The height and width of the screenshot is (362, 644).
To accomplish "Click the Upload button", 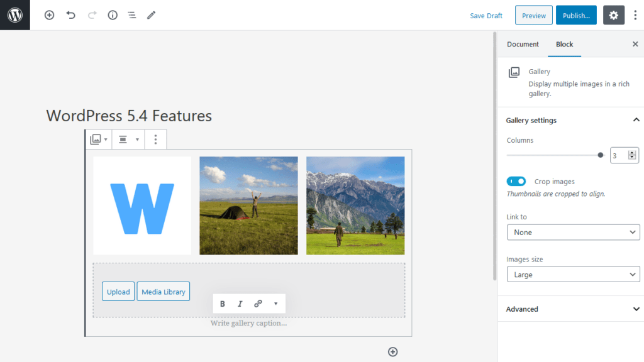I will pos(118,292).
